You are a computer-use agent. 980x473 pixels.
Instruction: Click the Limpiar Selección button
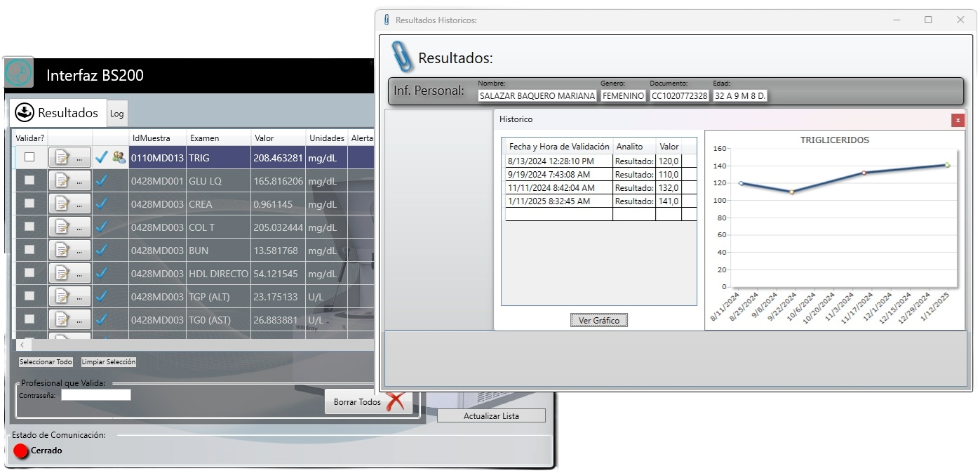(109, 362)
